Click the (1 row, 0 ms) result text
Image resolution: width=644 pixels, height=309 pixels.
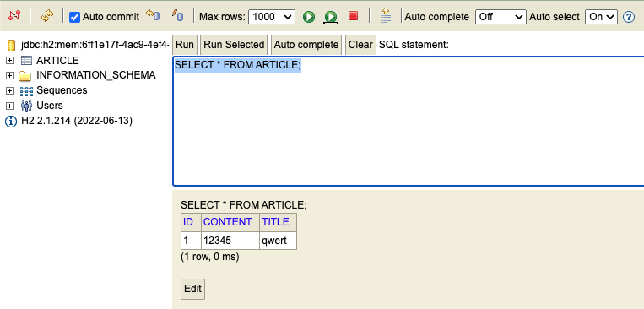pyautogui.click(x=210, y=257)
